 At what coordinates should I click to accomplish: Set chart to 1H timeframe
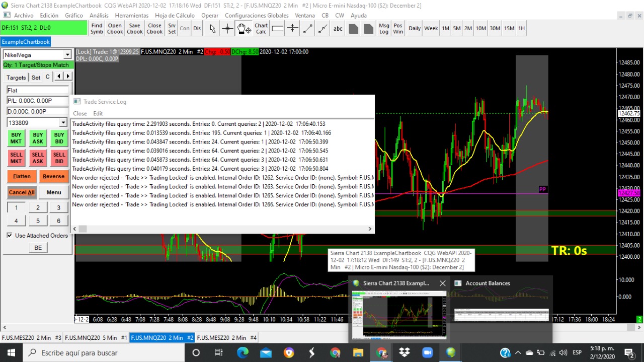pyautogui.click(x=521, y=29)
